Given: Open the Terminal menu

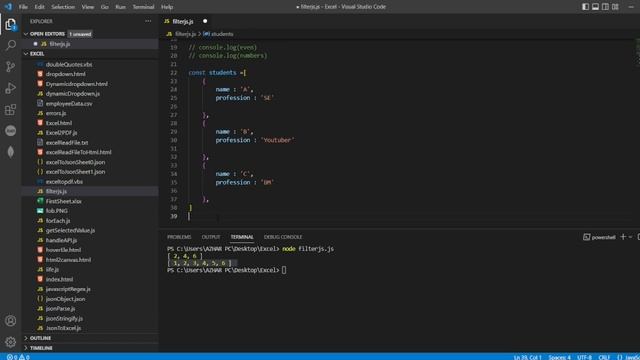Looking at the screenshot, I should [x=143, y=7].
